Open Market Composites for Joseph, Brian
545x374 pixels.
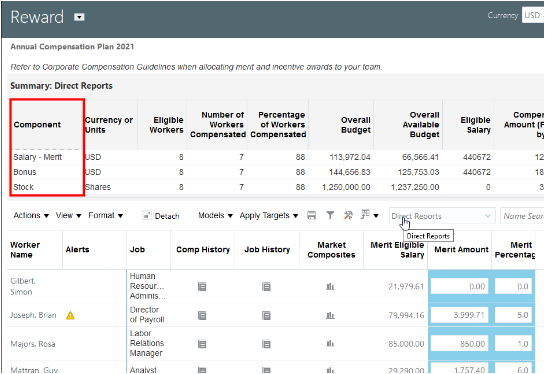330,315
